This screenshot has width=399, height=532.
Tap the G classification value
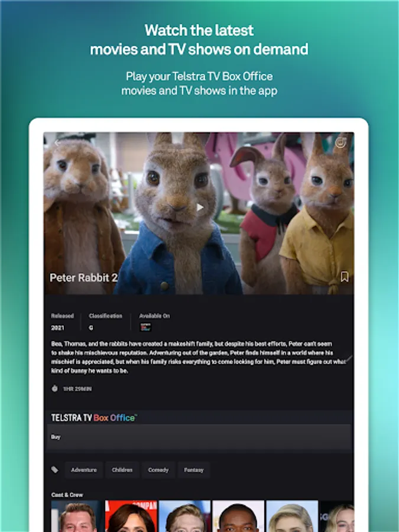coord(91,327)
